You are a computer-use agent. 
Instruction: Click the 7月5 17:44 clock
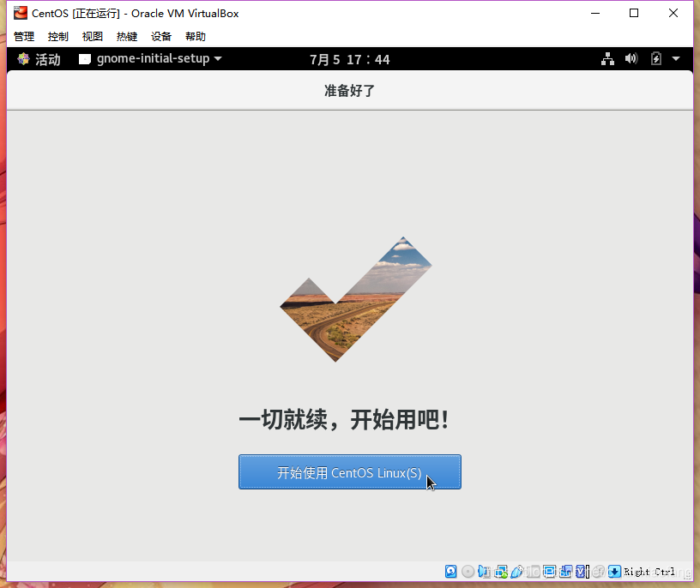click(x=349, y=59)
